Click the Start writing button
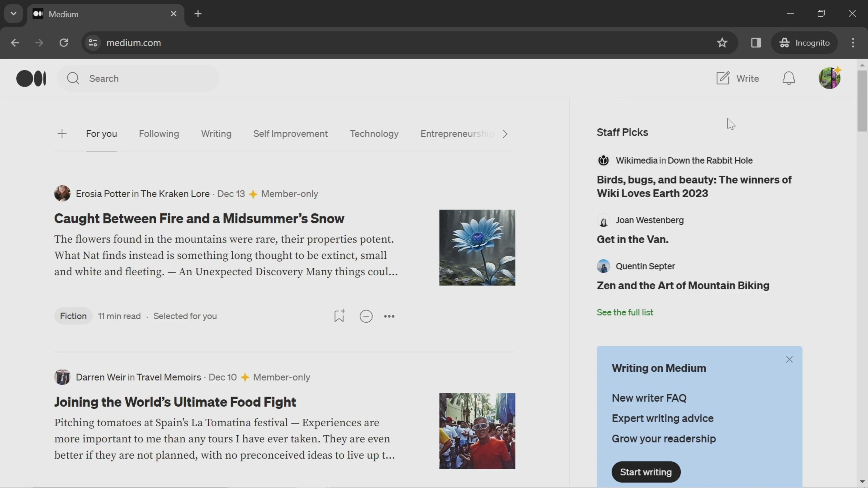This screenshot has width=868, height=488. (646, 472)
